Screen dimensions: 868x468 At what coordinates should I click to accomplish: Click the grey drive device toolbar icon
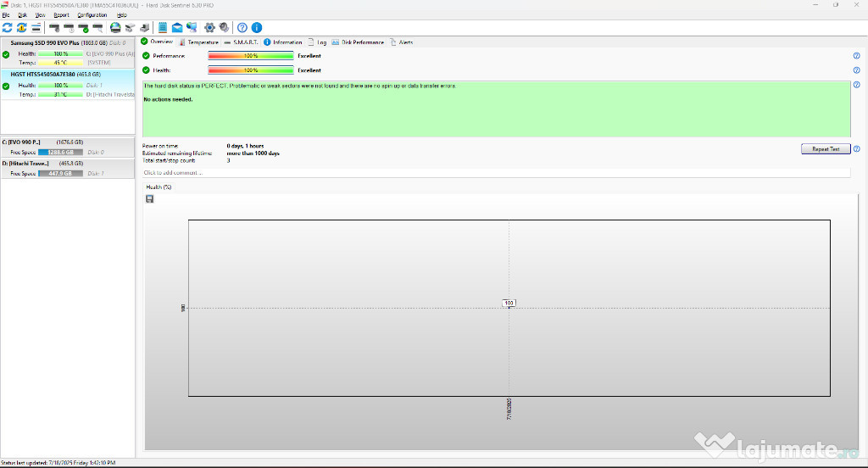(x=130, y=28)
